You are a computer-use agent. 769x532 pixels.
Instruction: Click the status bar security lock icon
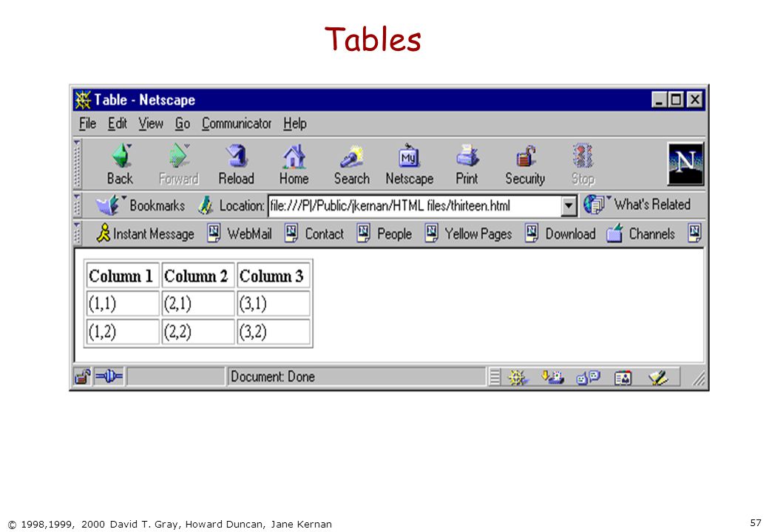[x=82, y=376]
